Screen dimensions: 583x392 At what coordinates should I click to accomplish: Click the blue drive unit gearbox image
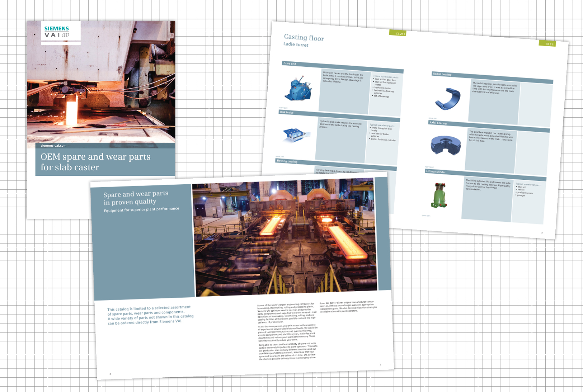[298, 89]
